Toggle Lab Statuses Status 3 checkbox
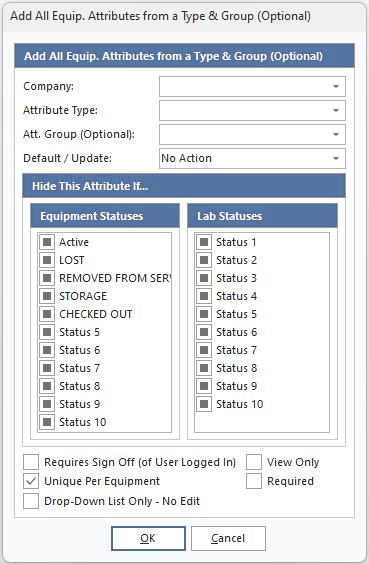This screenshot has height=564, width=369. click(204, 278)
